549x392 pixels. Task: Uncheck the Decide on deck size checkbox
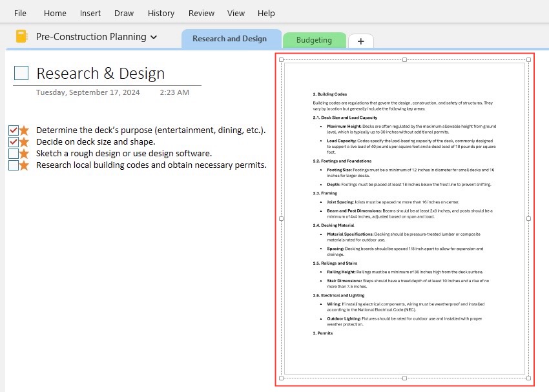[x=14, y=142]
